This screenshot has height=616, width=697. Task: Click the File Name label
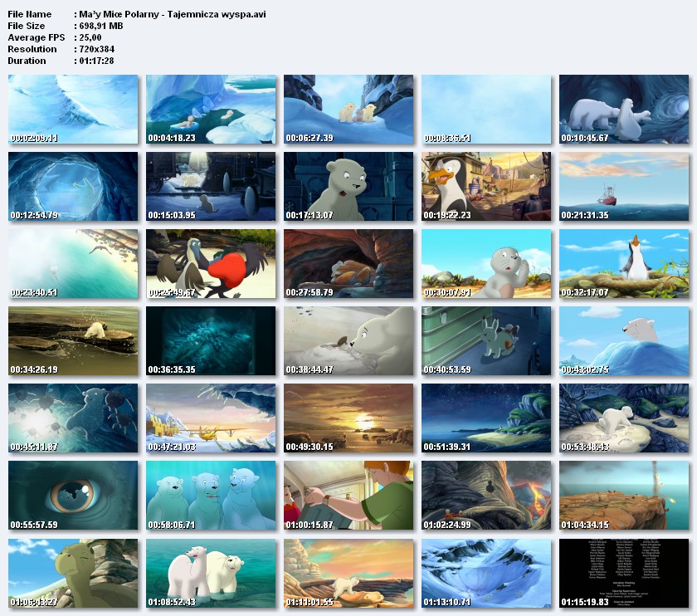point(29,14)
